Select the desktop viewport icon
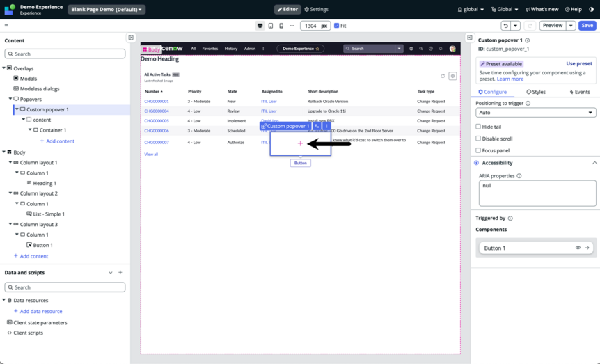 260,26
